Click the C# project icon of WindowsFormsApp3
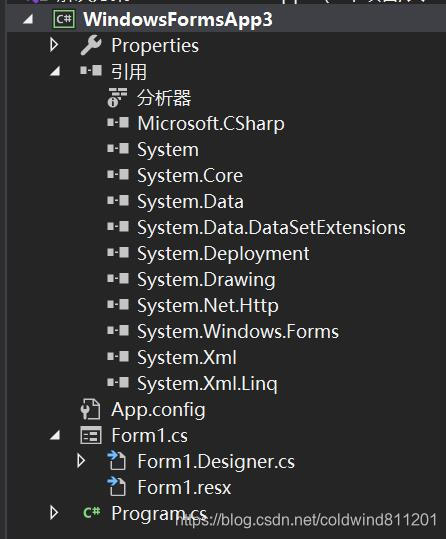Image resolution: width=446 pixels, height=539 pixels. coord(64,19)
